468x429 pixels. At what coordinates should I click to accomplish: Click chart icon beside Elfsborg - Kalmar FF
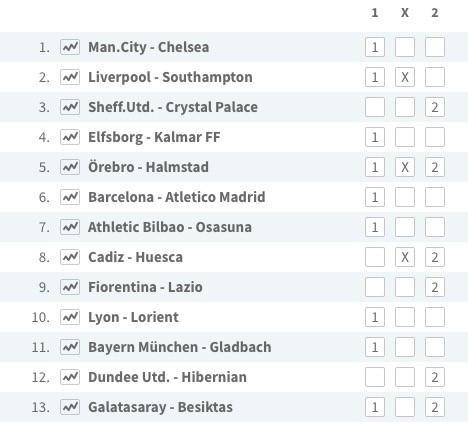click(70, 137)
